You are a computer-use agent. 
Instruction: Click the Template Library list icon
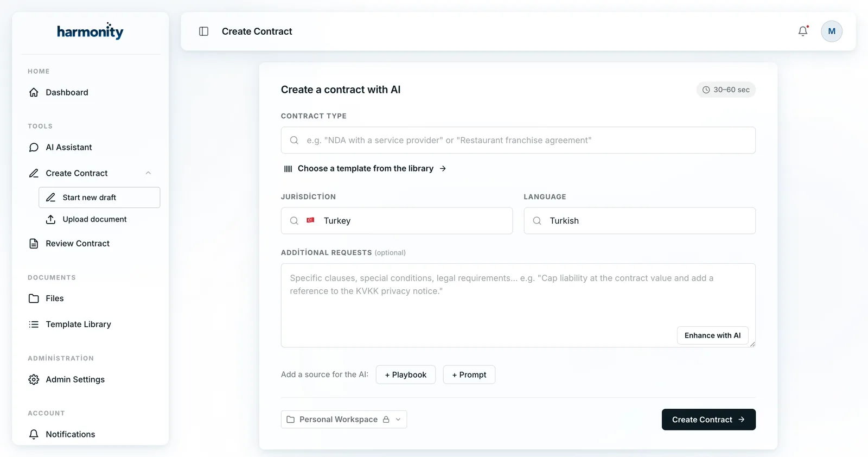(x=34, y=325)
